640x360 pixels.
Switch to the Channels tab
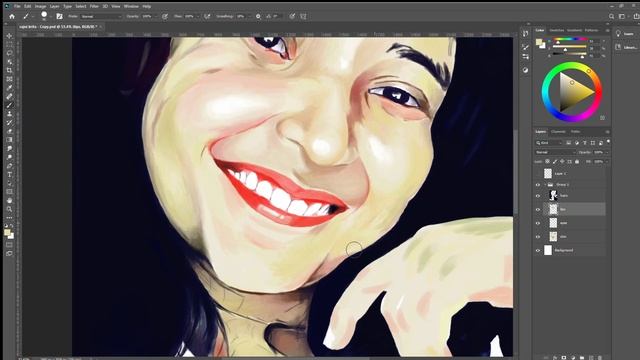click(x=558, y=131)
